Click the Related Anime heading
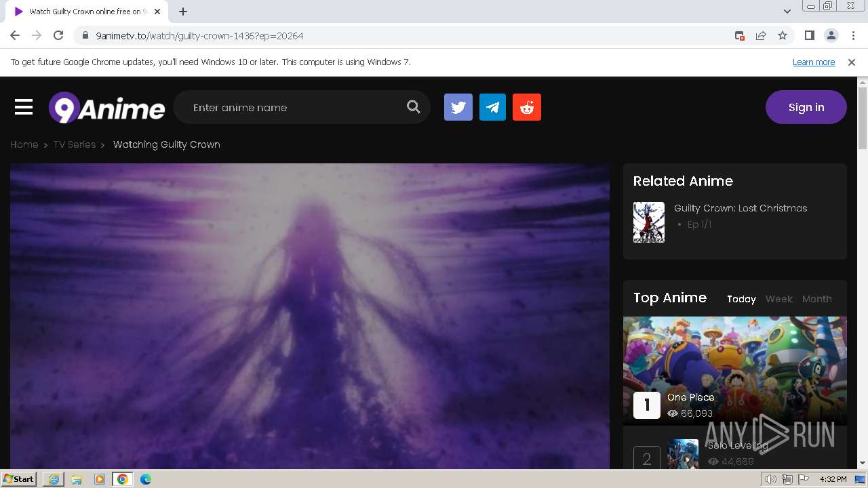The height and width of the screenshot is (488, 868). [683, 181]
